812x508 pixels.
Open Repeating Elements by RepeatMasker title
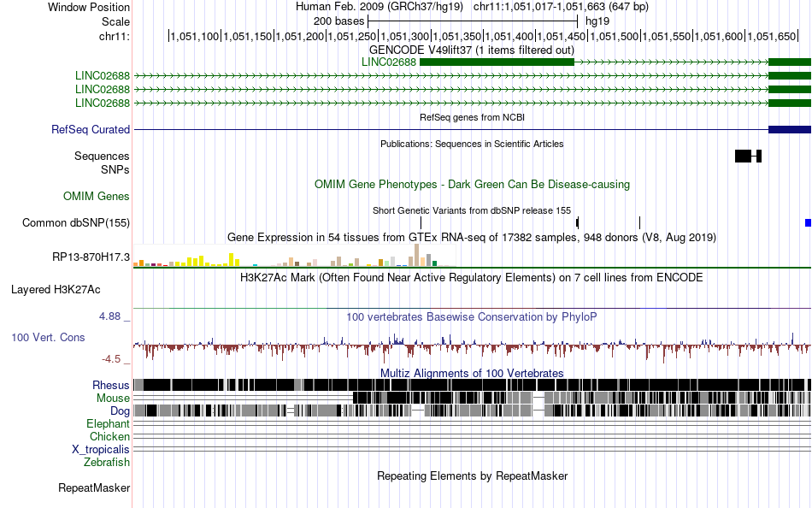(x=472, y=476)
